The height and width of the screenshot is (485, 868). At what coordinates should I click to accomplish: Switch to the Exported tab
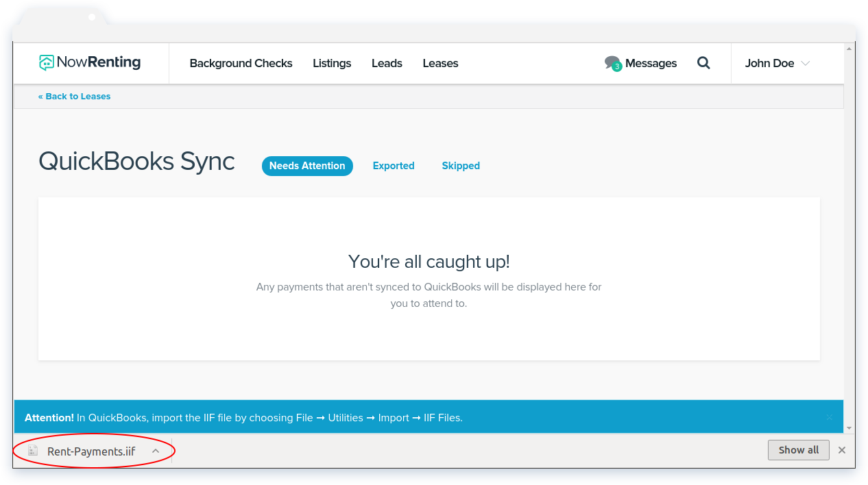point(394,166)
